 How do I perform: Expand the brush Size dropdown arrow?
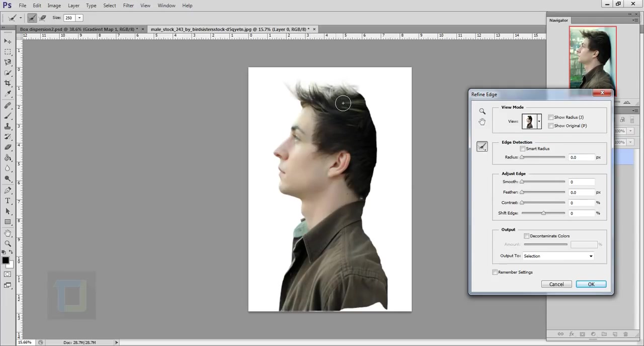click(x=79, y=18)
